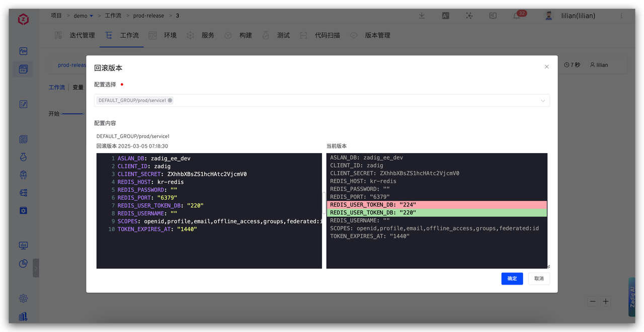Click the red REDIS_USER_TOKEN_DB "224" diff line
The width and height of the screenshot is (644, 332).
coord(436,205)
